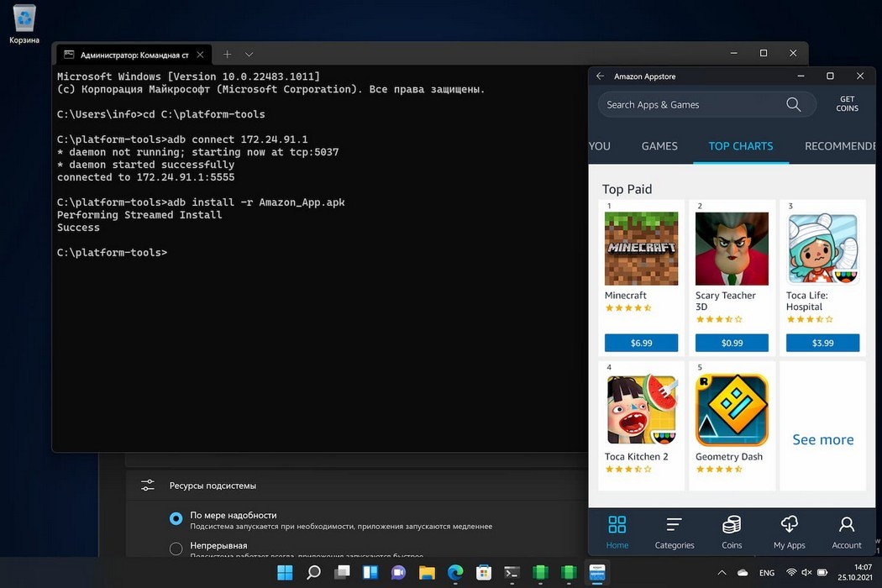
Task: Select the Непрерывная option
Action: 176,549
